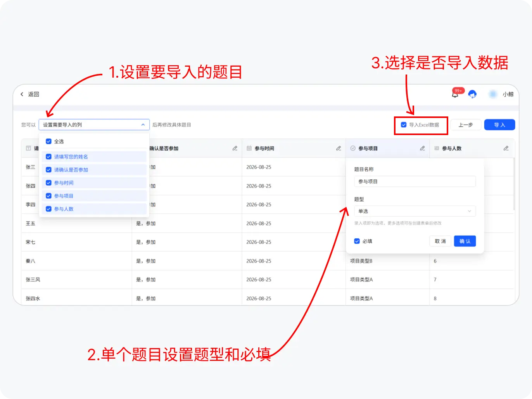The image size is (532, 399).
Task: Click the blue 导入 button
Action: point(499,125)
